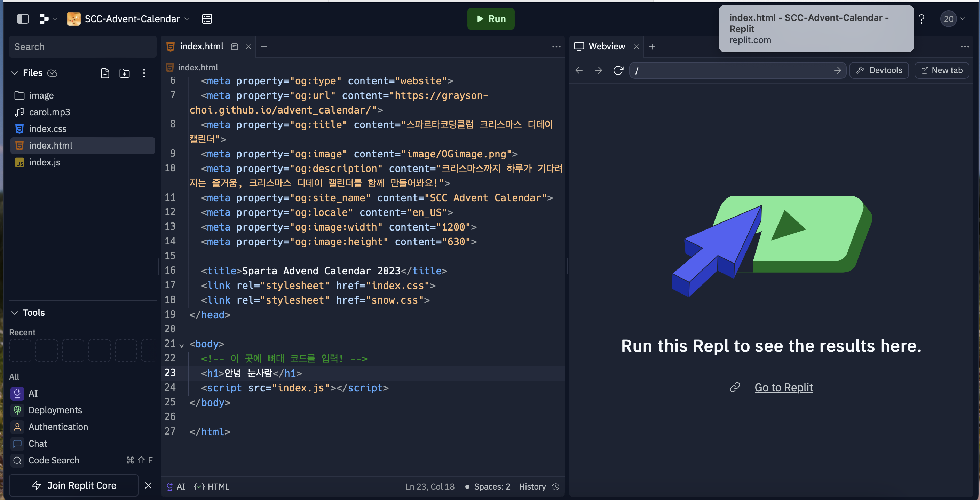Open preview in New tab

(x=942, y=70)
